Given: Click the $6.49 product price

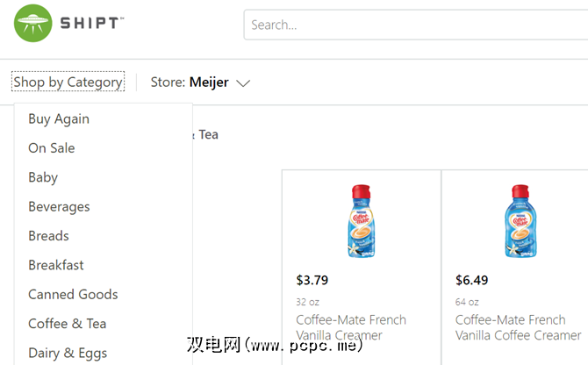Looking at the screenshot, I should 473,281.
